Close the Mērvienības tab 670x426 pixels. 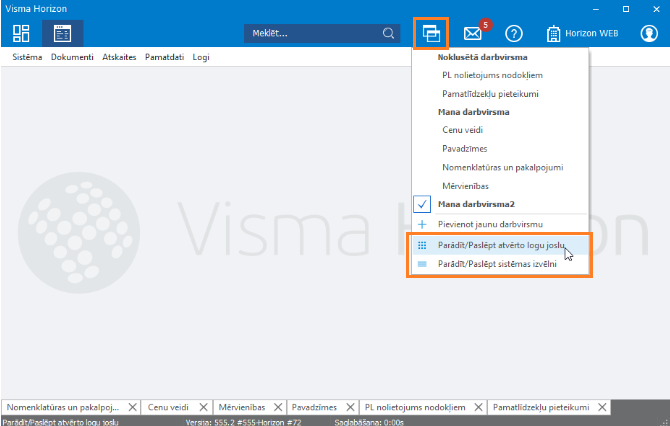tap(278, 407)
